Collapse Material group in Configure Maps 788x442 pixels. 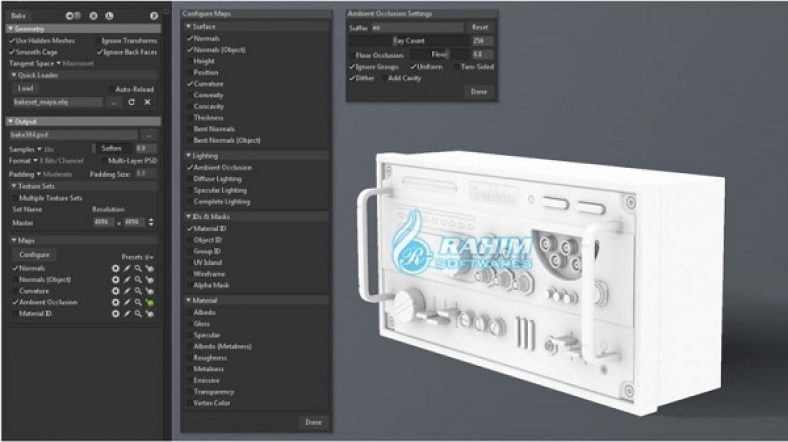[x=188, y=300]
